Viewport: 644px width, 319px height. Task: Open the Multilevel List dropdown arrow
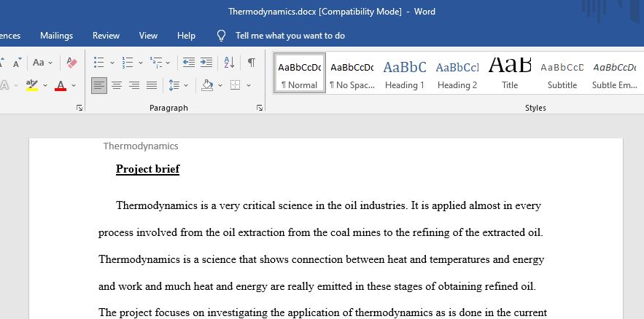[x=168, y=63]
